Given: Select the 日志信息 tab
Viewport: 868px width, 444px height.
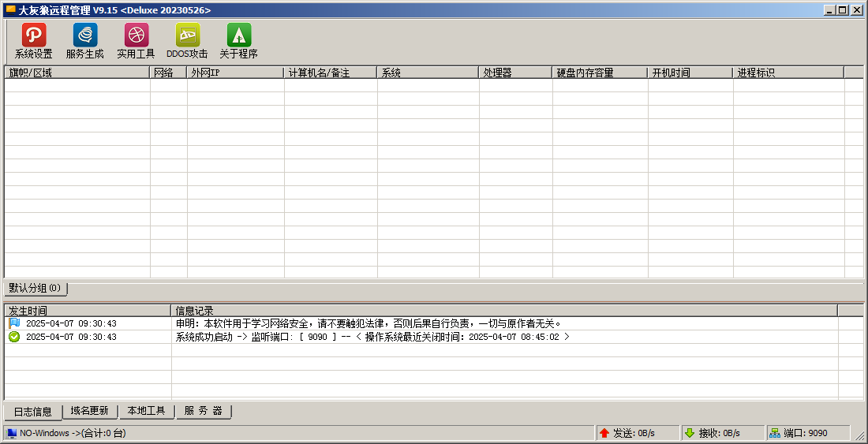Looking at the screenshot, I should coord(32,412).
